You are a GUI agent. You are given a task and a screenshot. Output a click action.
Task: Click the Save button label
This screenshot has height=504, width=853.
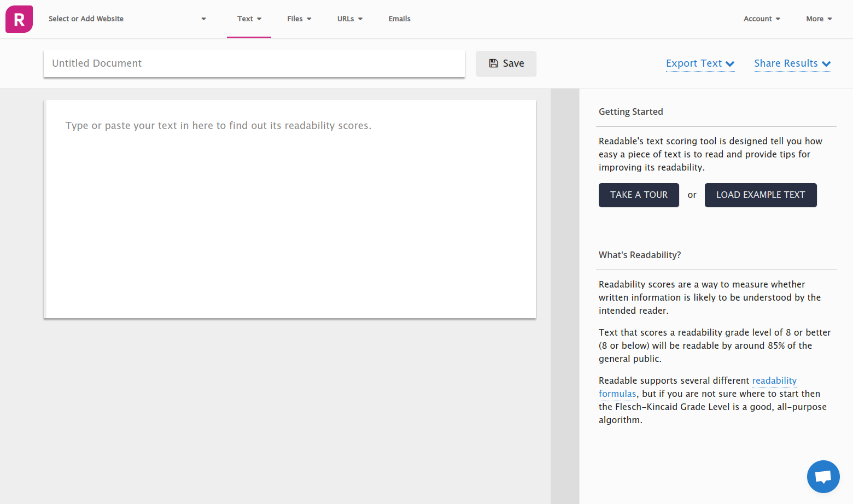point(513,63)
